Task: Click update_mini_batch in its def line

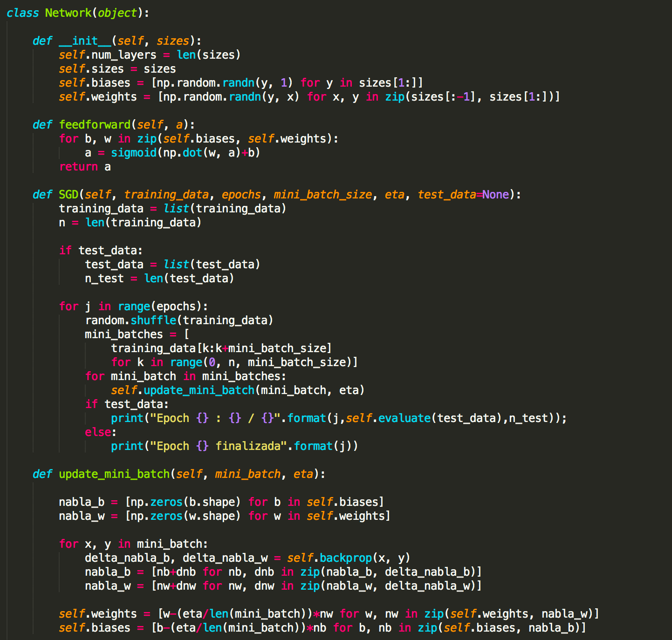Action: coord(114,474)
